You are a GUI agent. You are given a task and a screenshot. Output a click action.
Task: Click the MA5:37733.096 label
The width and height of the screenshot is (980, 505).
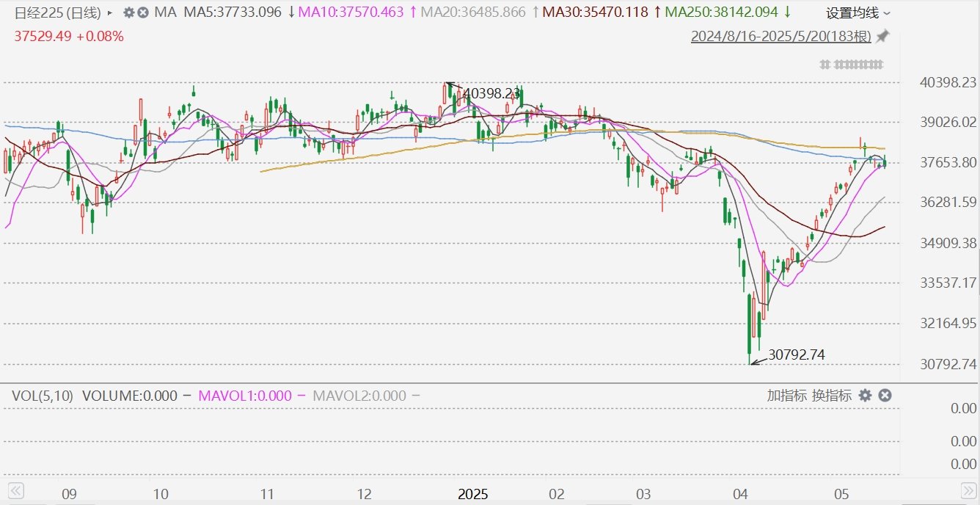click(233, 12)
